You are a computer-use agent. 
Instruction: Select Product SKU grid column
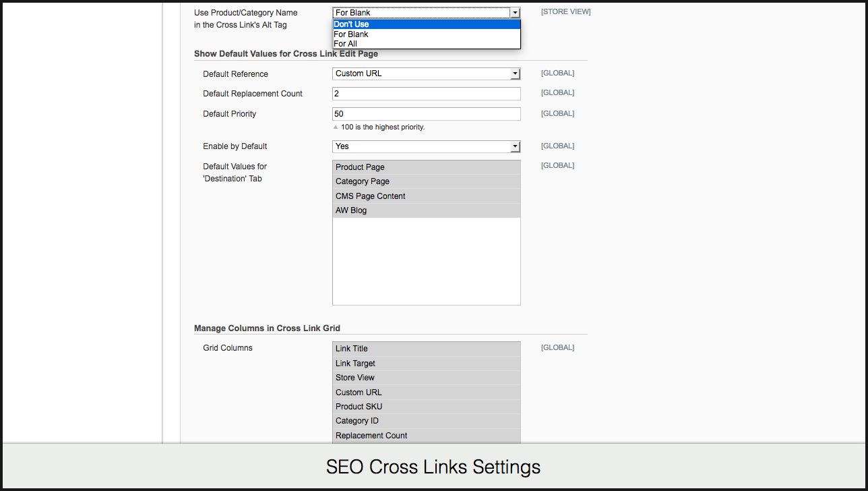point(426,407)
